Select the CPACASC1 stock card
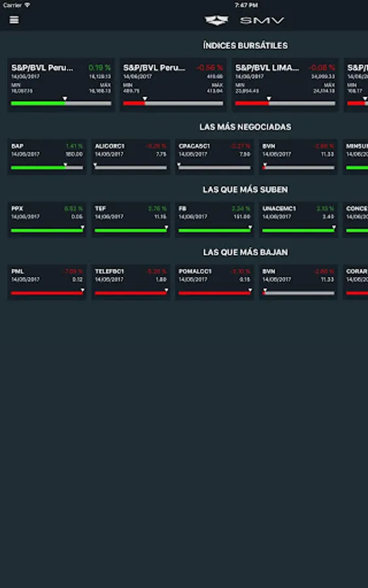Image resolution: width=368 pixels, height=588 pixels. pos(214,157)
